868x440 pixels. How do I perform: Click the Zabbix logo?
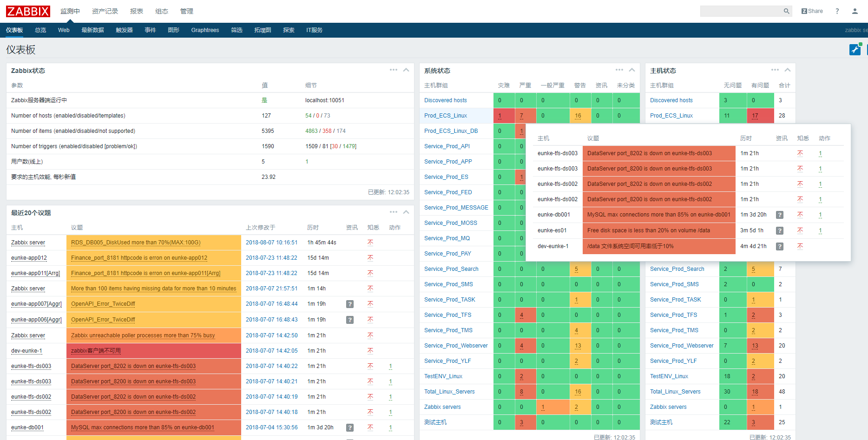coord(28,11)
